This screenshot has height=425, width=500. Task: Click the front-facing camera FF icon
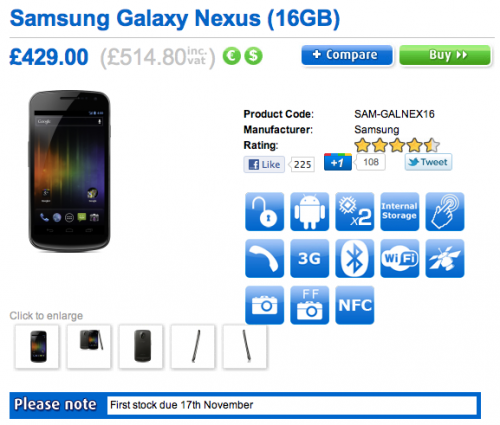[x=309, y=305]
